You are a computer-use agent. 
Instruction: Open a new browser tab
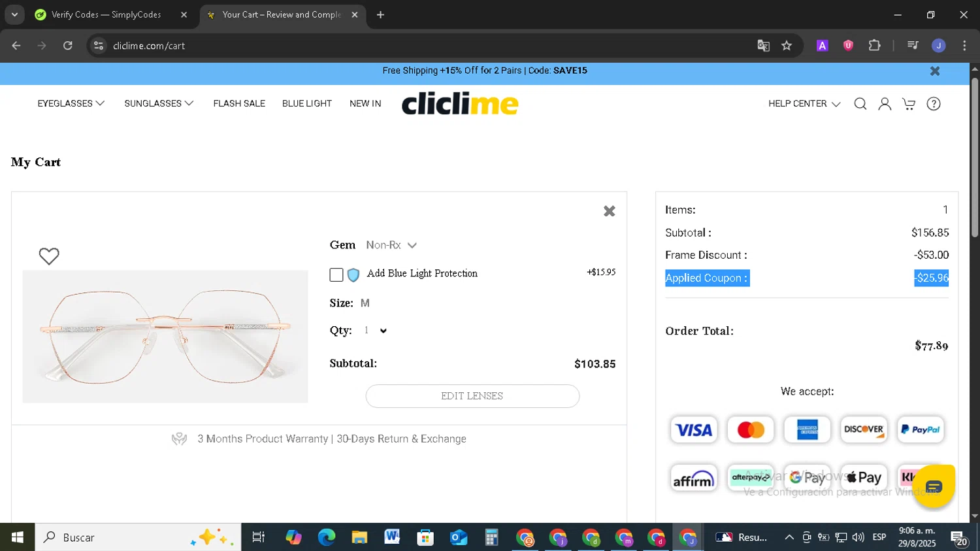[x=381, y=14]
